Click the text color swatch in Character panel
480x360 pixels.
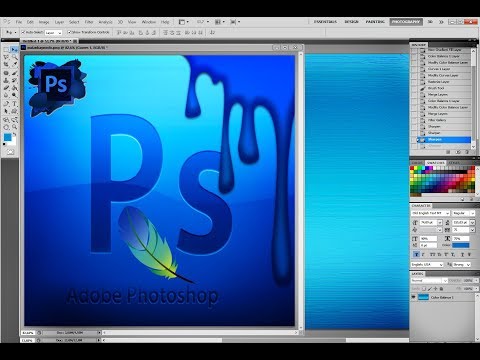[460, 245]
